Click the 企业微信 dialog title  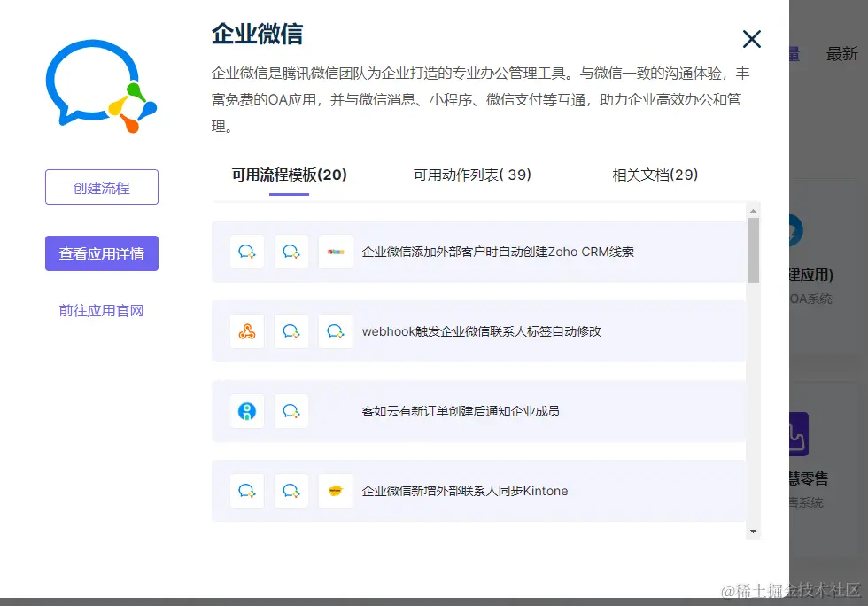point(258,35)
